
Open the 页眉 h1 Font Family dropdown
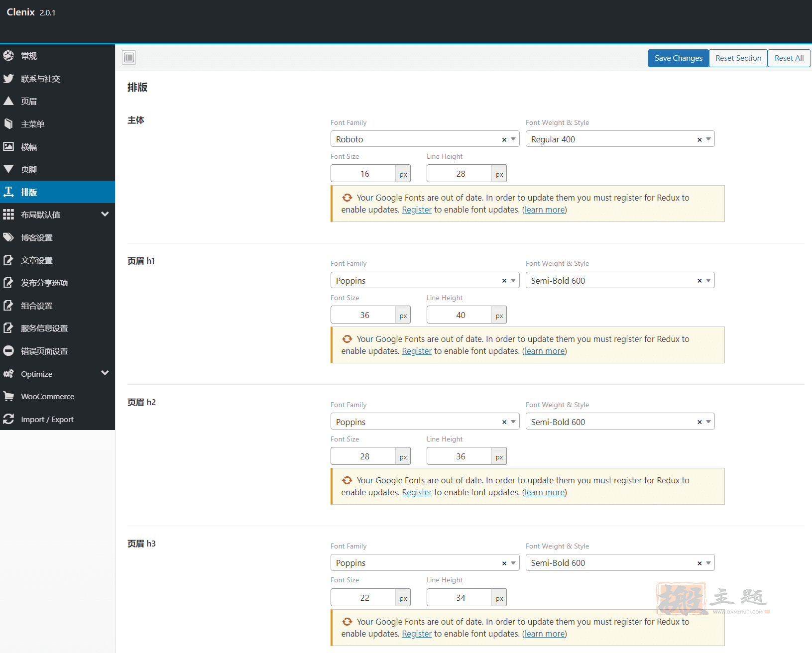point(425,280)
